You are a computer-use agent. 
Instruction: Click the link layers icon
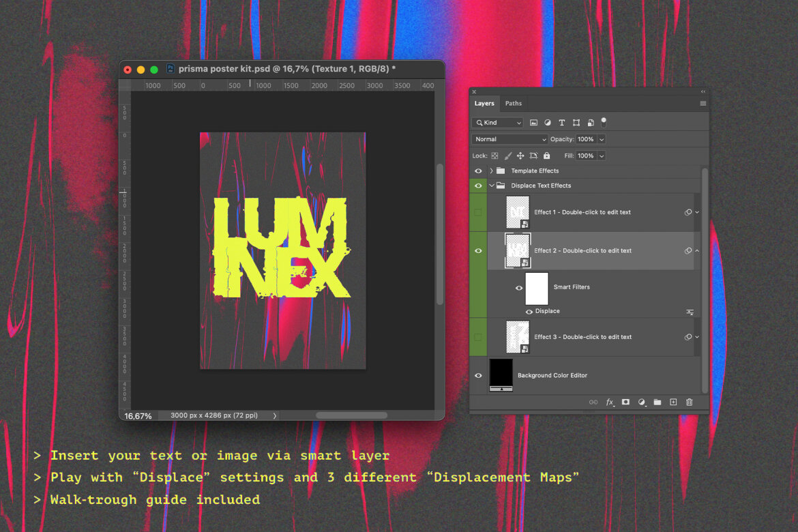tap(593, 402)
